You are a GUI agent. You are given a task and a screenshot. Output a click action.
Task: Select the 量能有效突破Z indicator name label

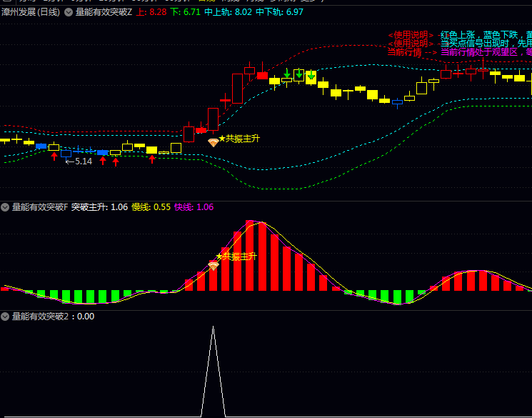tap(104, 12)
